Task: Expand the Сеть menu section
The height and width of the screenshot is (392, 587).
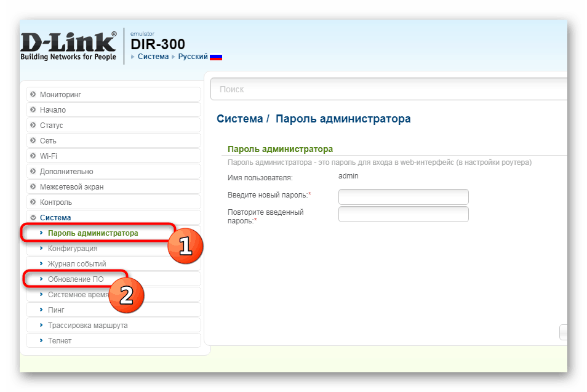Action: (113, 140)
